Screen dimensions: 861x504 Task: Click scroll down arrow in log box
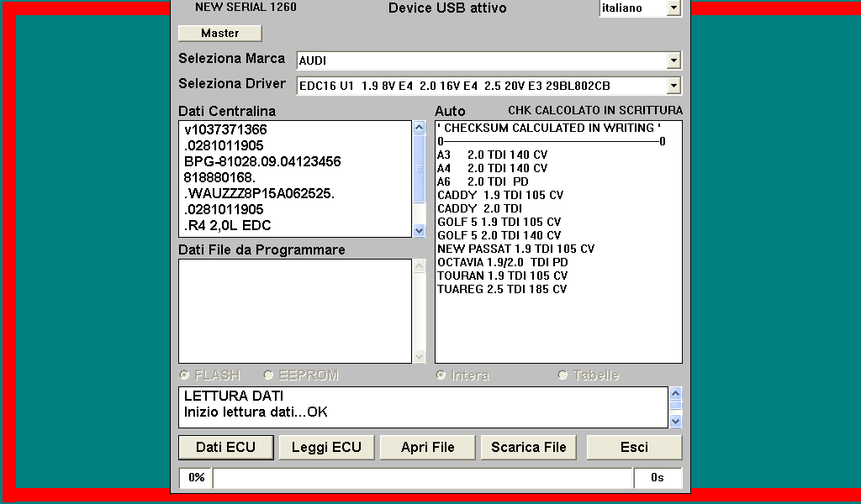pyautogui.click(x=675, y=421)
